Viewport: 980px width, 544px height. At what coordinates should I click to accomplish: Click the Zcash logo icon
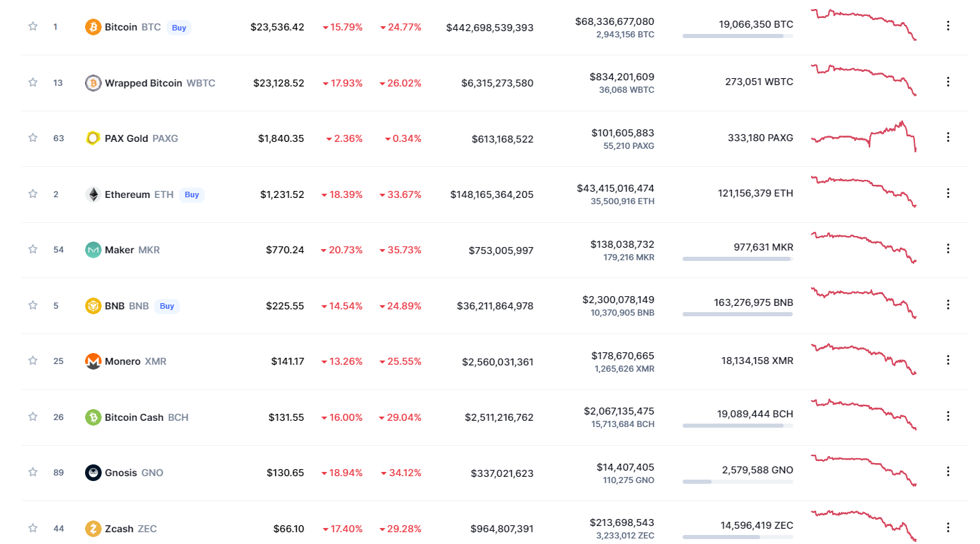[x=93, y=529]
